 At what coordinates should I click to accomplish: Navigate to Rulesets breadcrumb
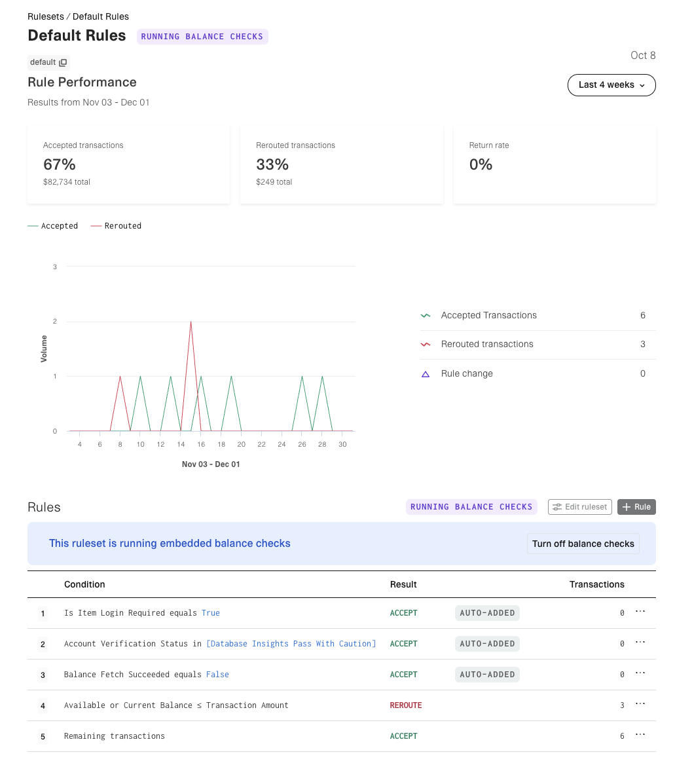point(45,16)
